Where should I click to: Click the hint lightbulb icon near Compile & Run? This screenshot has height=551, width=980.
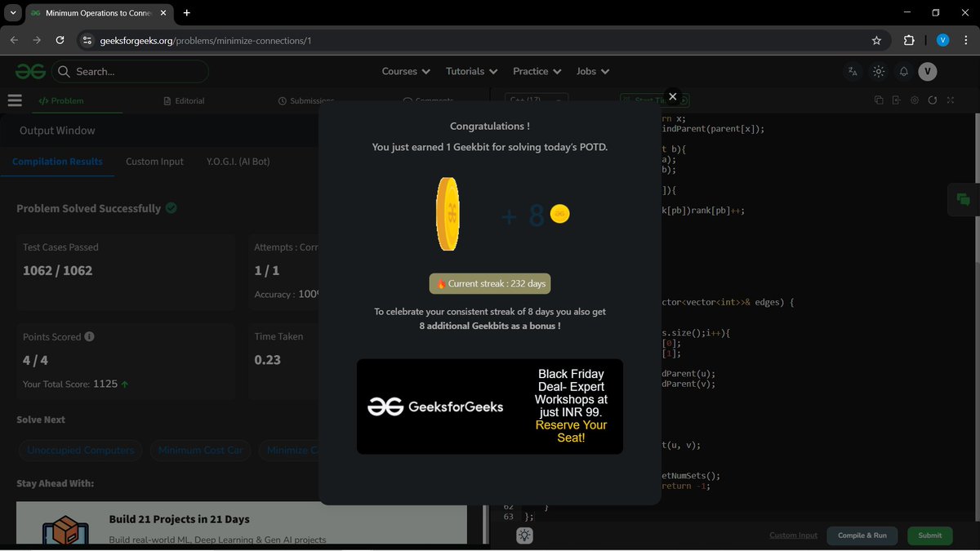click(x=523, y=535)
